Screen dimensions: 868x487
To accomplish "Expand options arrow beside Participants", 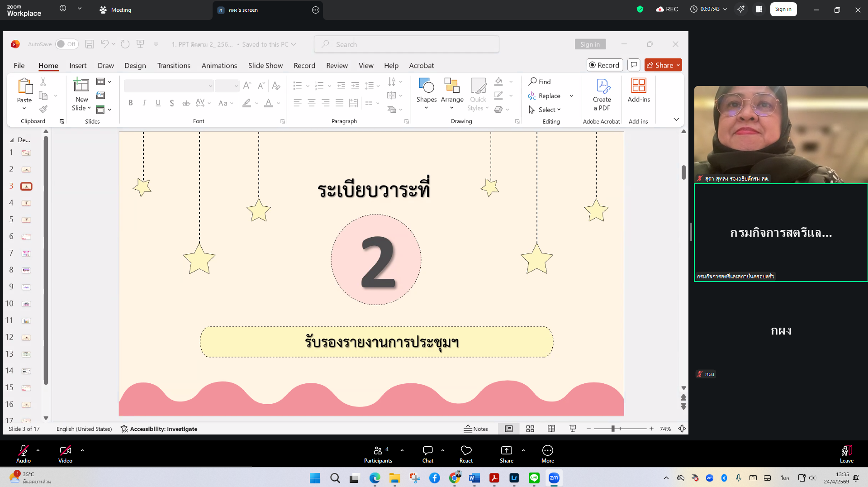I will coord(402,450).
